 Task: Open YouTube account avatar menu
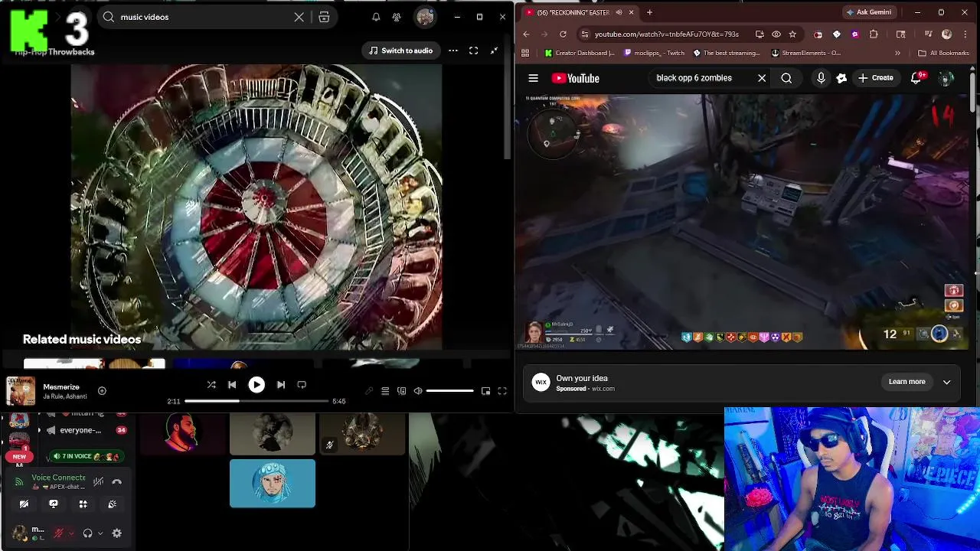(946, 78)
